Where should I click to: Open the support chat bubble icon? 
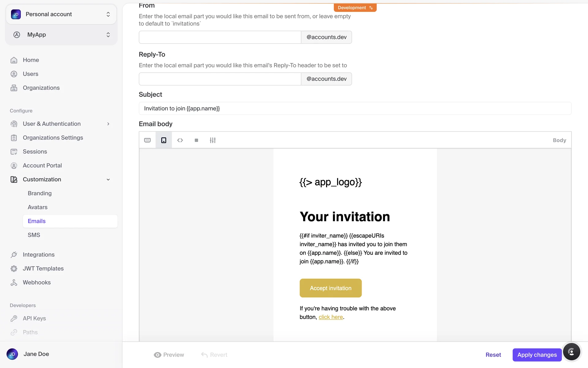coord(571,352)
